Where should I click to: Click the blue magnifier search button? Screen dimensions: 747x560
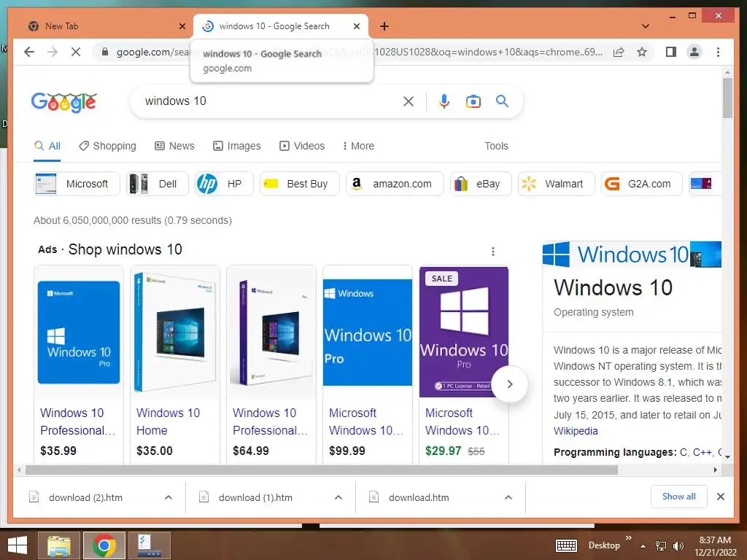[502, 101]
